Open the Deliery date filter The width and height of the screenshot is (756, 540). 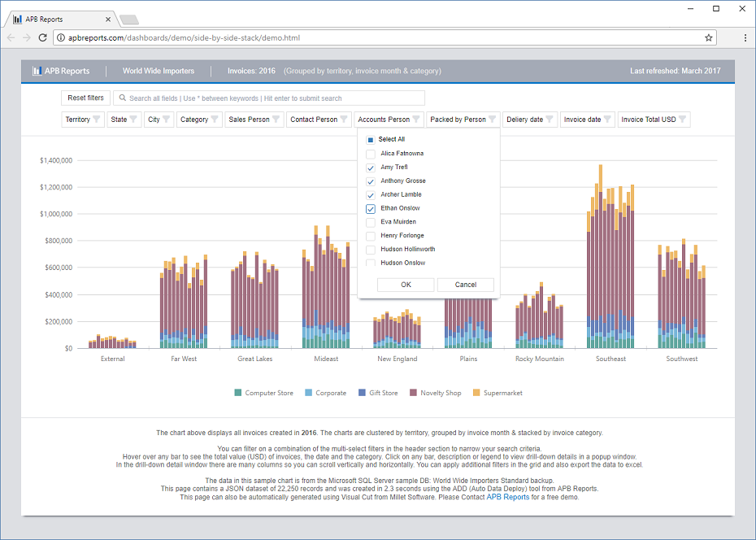click(530, 120)
